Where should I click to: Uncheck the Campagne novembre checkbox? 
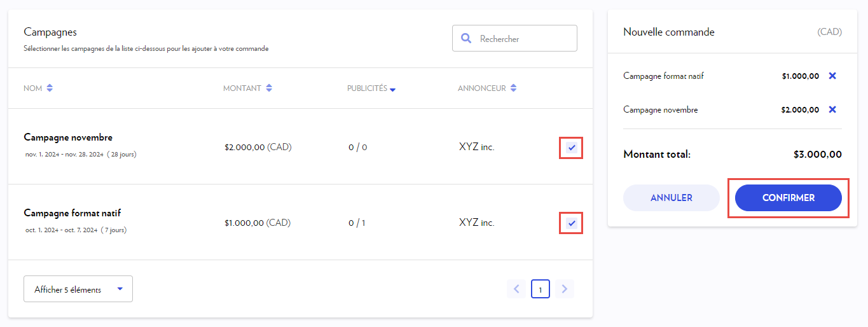571,148
